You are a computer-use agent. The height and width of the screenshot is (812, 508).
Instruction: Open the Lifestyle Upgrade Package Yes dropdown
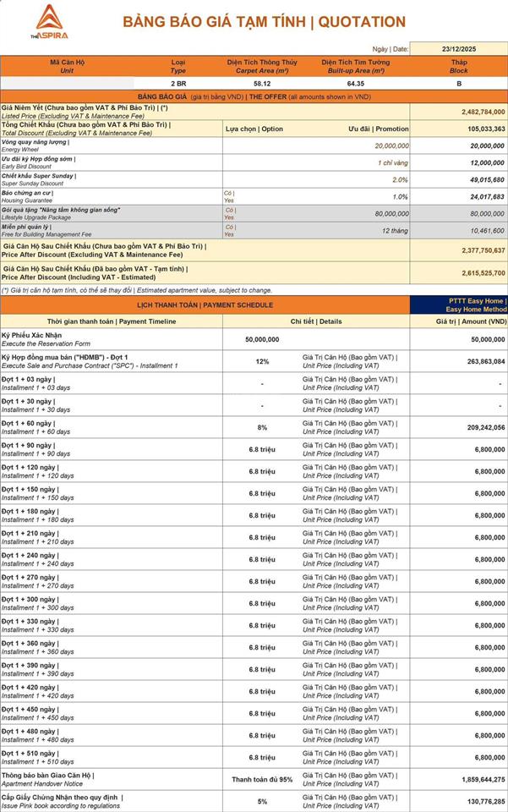pyautogui.click(x=229, y=213)
